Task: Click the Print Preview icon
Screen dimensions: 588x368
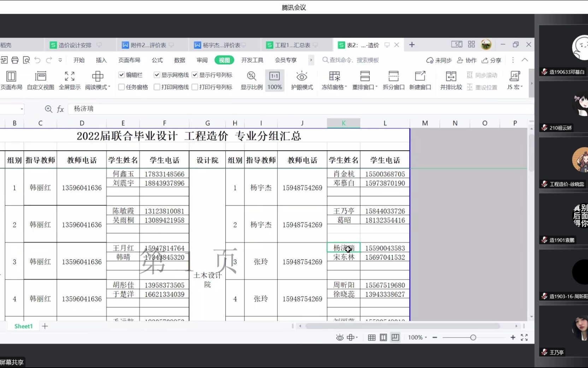Action: [x=26, y=60]
